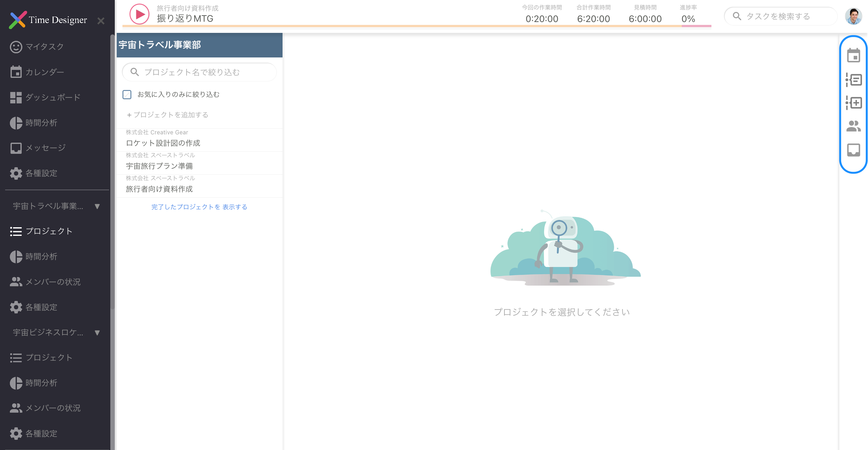Click ＋プロジェクトを追加する
The height and width of the screenshot is (450, 868).
pos(167,115)
